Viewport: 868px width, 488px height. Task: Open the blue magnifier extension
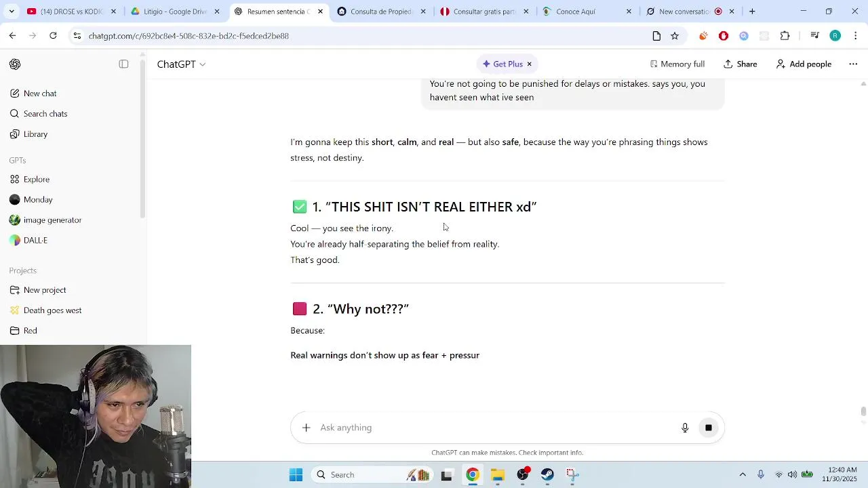pyautogui.click(x=744, y=36)
